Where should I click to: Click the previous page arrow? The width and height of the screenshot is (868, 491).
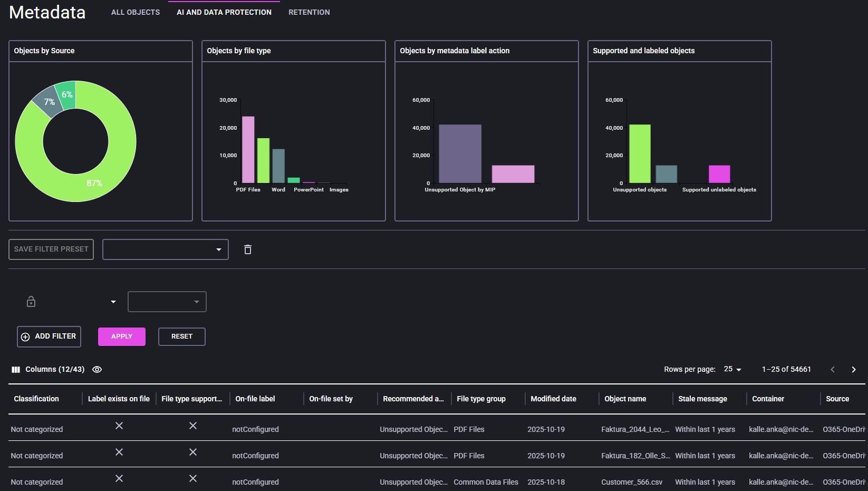coord(833,370)
